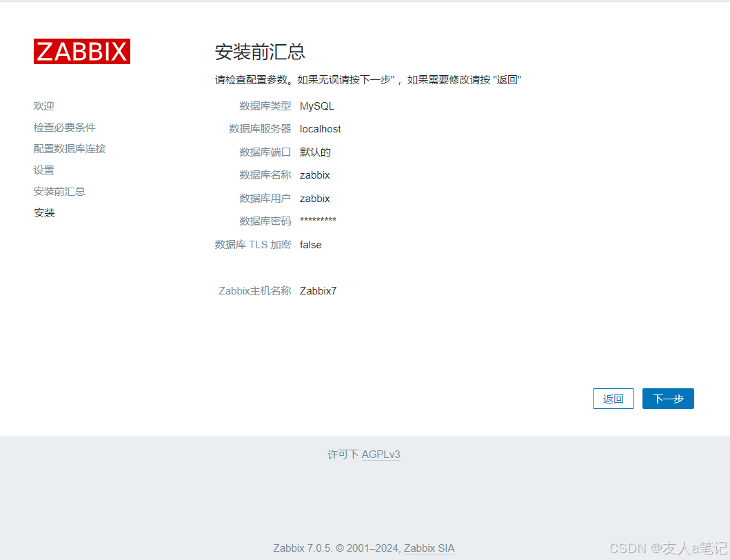Open the Zabbix SIA link
The image size is (730, 560).
(x=429, y=548)
